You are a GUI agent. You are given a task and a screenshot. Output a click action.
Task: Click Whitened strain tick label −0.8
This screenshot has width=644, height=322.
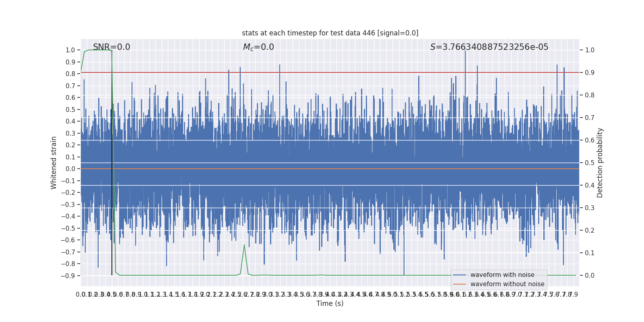click(68, 264)
